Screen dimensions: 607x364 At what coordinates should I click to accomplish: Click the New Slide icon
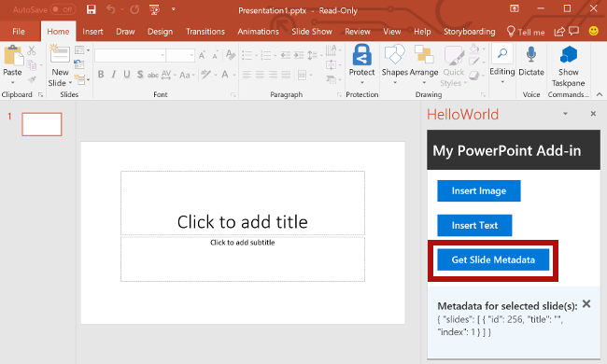[x=60, y=54]
